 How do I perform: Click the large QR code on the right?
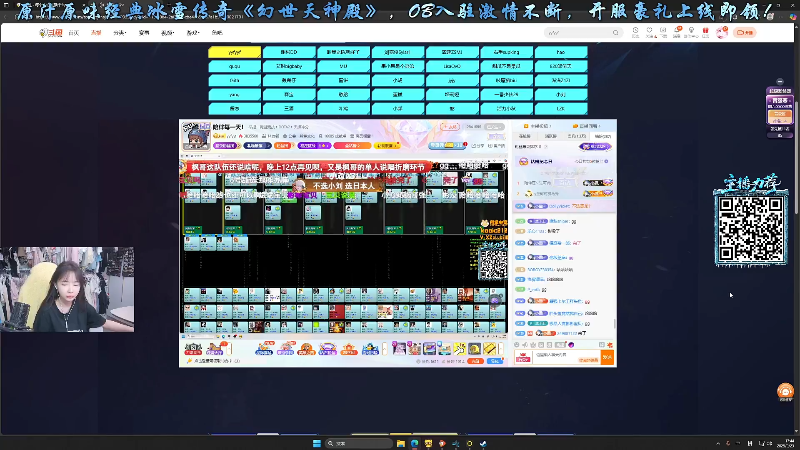point(751,229)
